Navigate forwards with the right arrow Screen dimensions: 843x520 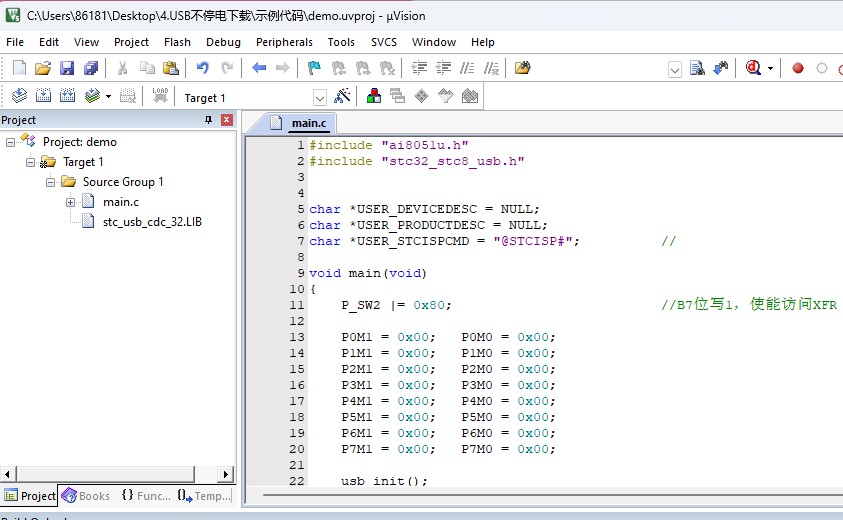tap(282, 68)
